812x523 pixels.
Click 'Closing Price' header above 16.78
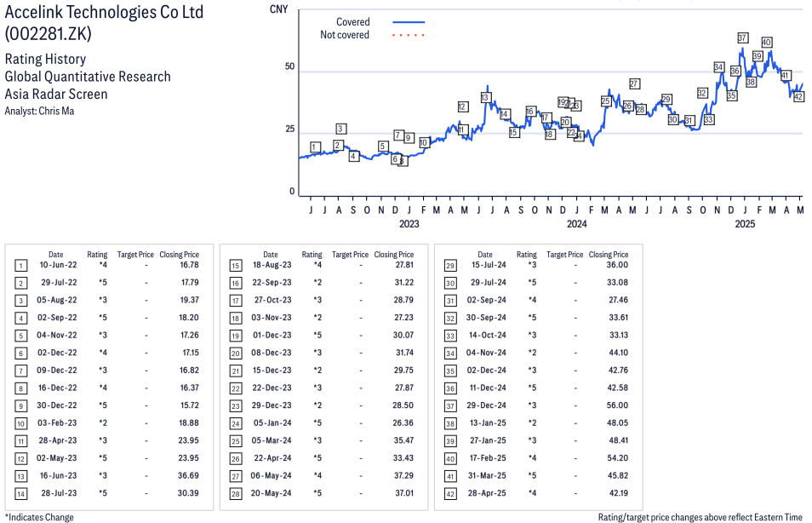180,255
